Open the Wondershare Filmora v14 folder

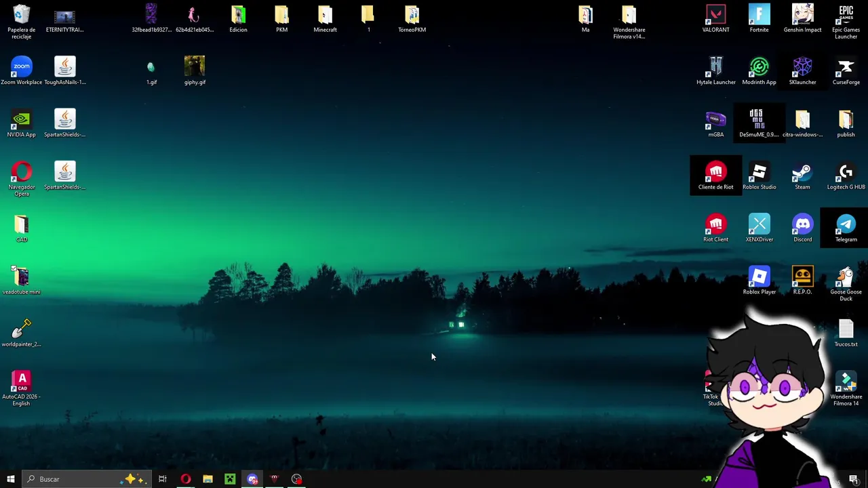(629, 22)
